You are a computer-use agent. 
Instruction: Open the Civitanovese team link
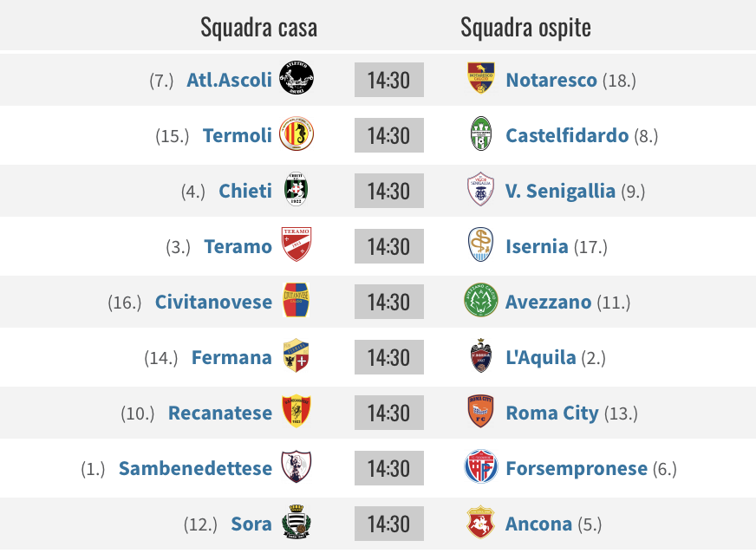pyautogui.click(x=213, y=303)
